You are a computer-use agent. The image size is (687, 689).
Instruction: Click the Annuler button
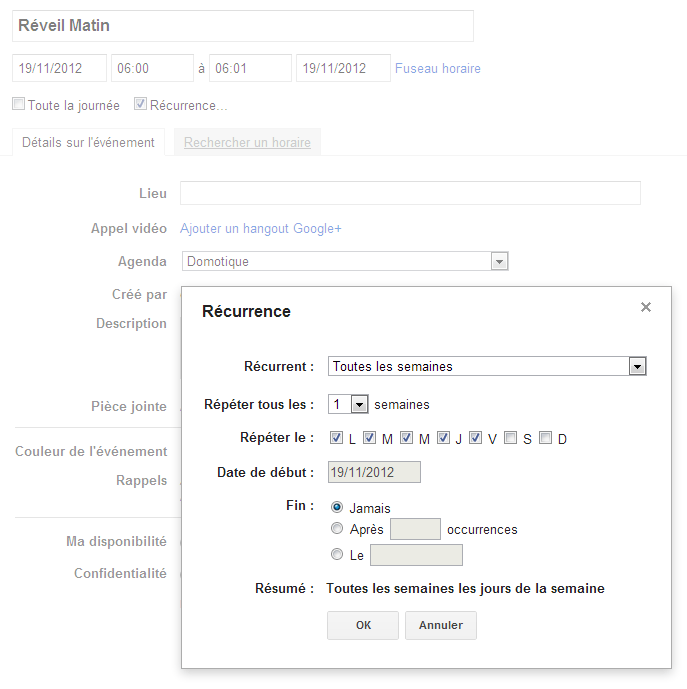441,625
